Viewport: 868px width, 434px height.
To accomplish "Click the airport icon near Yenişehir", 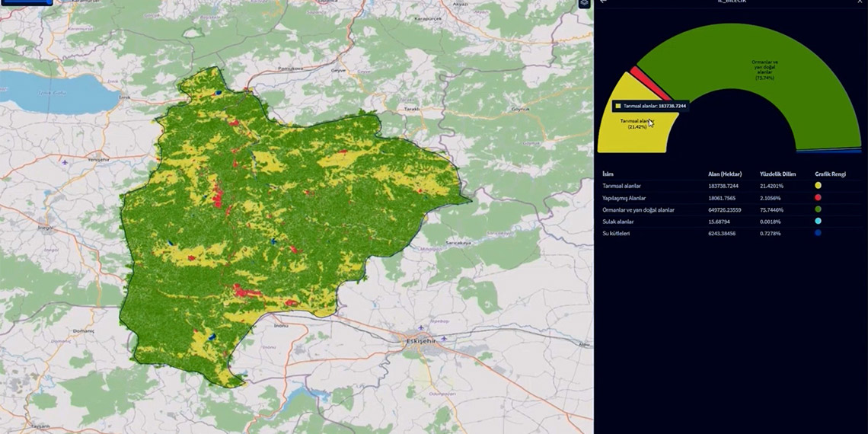I will click(x=65, y=162).
